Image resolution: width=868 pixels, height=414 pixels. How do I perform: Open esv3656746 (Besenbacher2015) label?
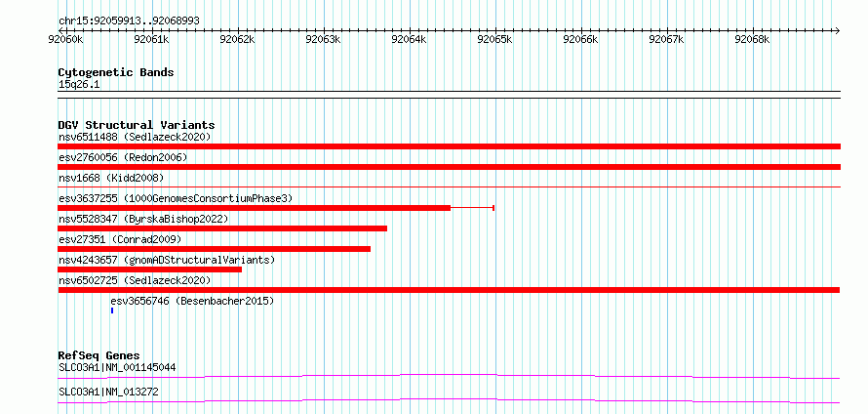pos(192,301)
